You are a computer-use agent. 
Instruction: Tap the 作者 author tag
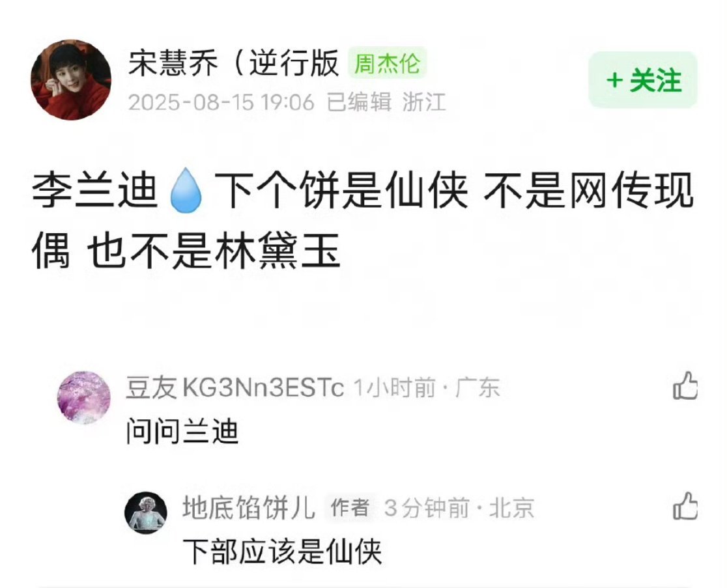(x=350, y=508)
